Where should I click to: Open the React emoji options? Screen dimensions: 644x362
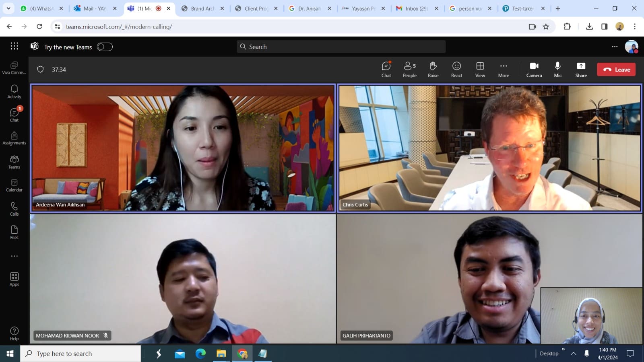456,69
